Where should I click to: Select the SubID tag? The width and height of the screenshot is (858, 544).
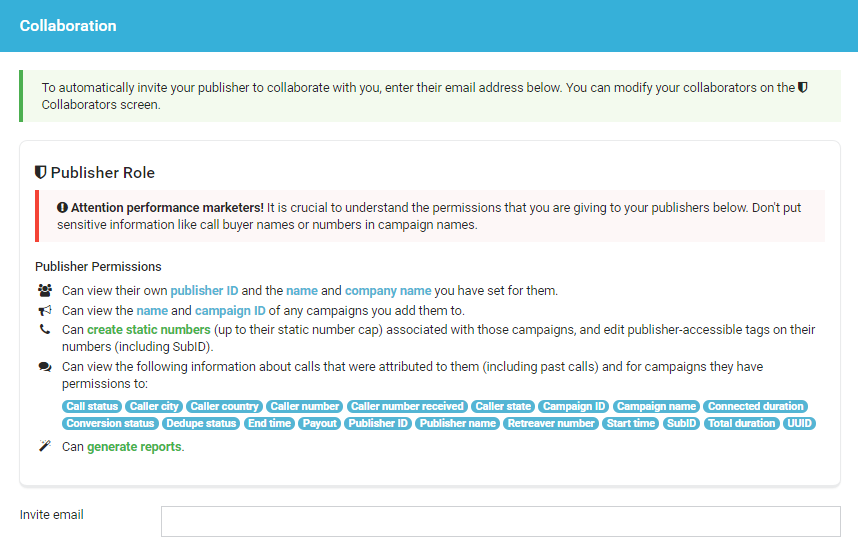click(681, 423)
